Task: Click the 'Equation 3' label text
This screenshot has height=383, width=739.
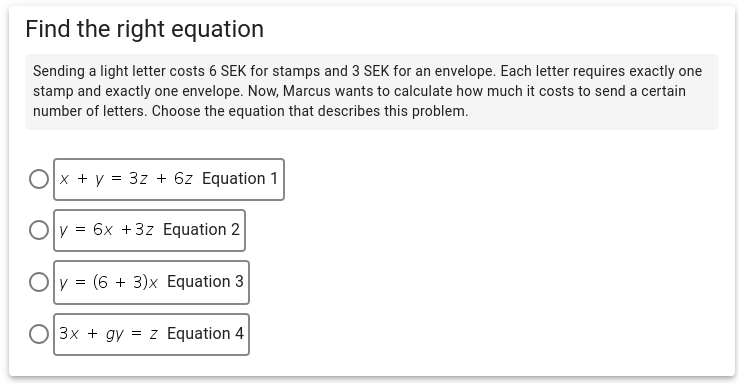Action: (205, 281)
